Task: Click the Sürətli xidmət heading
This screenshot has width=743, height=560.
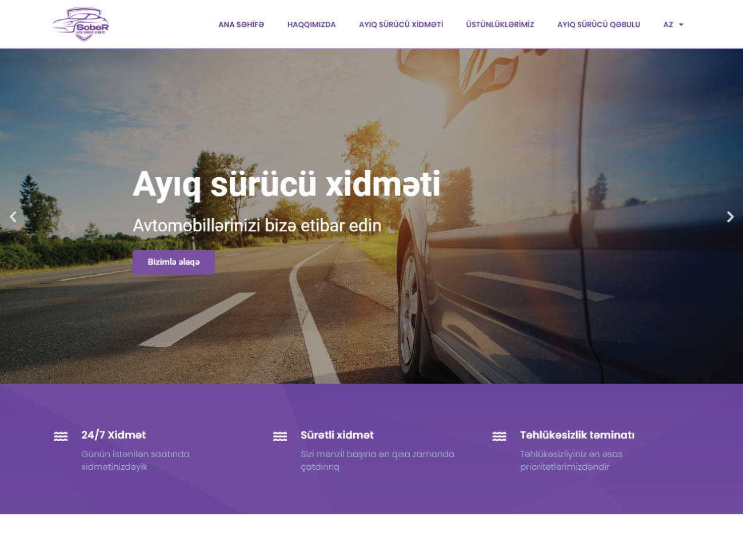Action: pyautogui.click(x=337, y=435)
